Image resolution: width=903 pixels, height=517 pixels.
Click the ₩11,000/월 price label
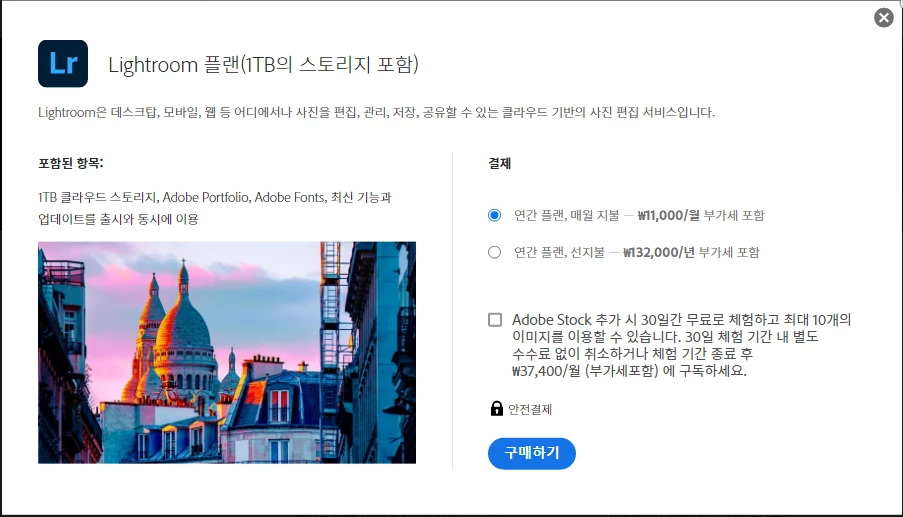pos(669,215)
